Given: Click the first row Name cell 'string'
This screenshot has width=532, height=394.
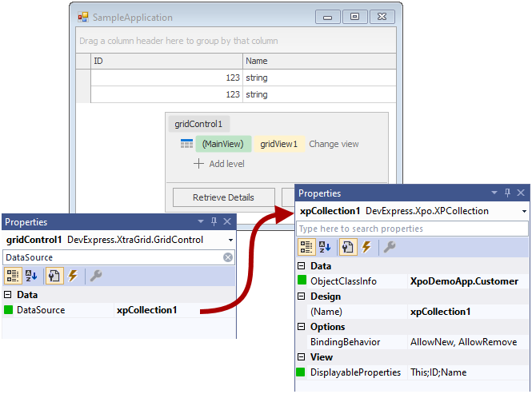Looking at the screenshot, I should point(320,78).
